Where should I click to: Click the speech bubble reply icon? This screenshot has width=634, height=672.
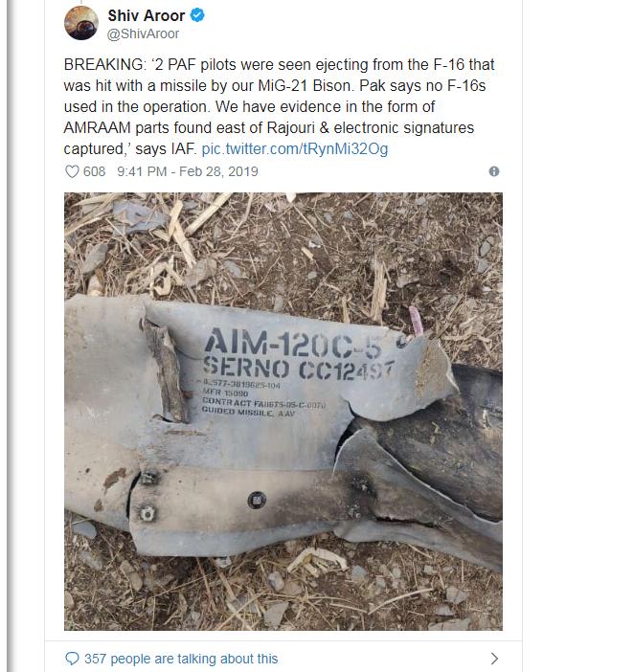pos(72,658)
